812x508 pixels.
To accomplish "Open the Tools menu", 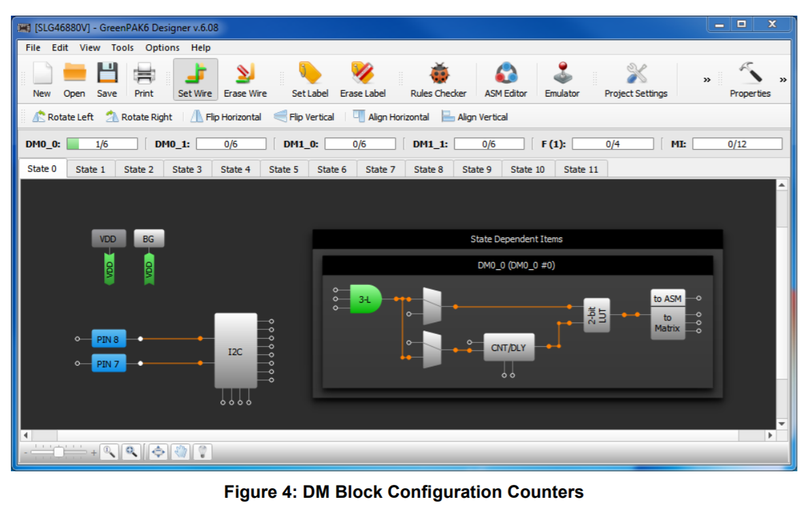I will 123,48.
